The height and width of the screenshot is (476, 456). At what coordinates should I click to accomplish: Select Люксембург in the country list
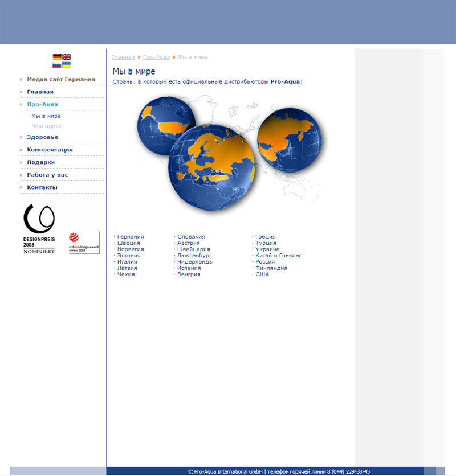[194, 256]
